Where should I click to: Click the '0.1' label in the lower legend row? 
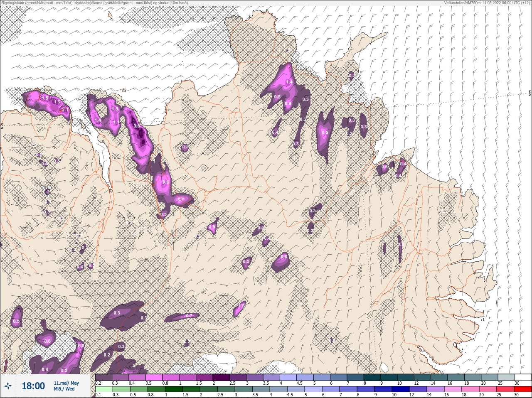point(99,395)
